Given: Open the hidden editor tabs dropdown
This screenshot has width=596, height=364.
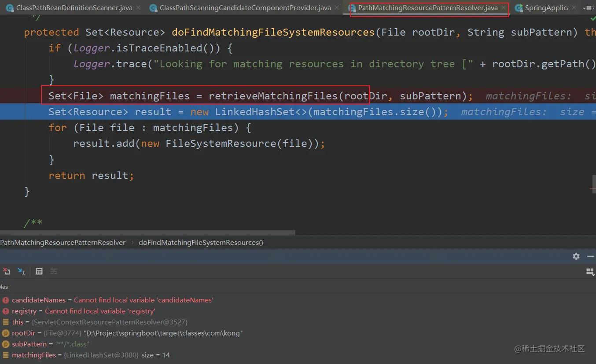Looking at the screenshot, I should [588, 8].
